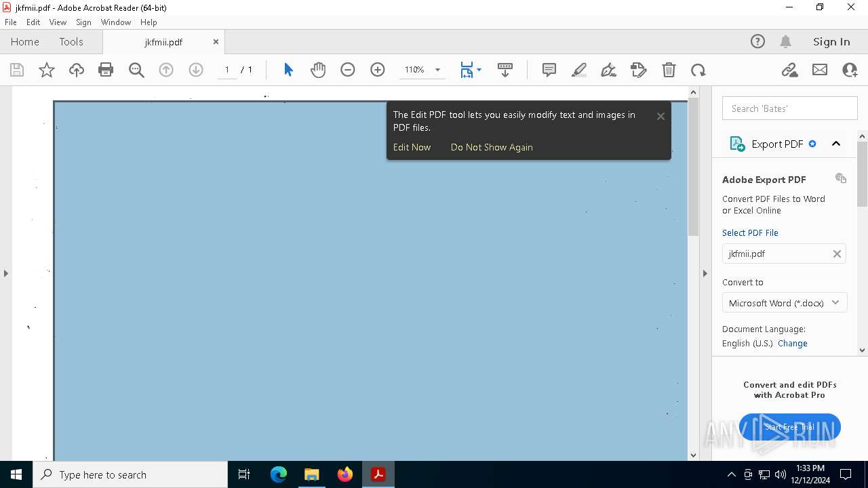This screenshot has height=488, width=868.
Task: Open the File menu
Action: click(x=11, y=22)
